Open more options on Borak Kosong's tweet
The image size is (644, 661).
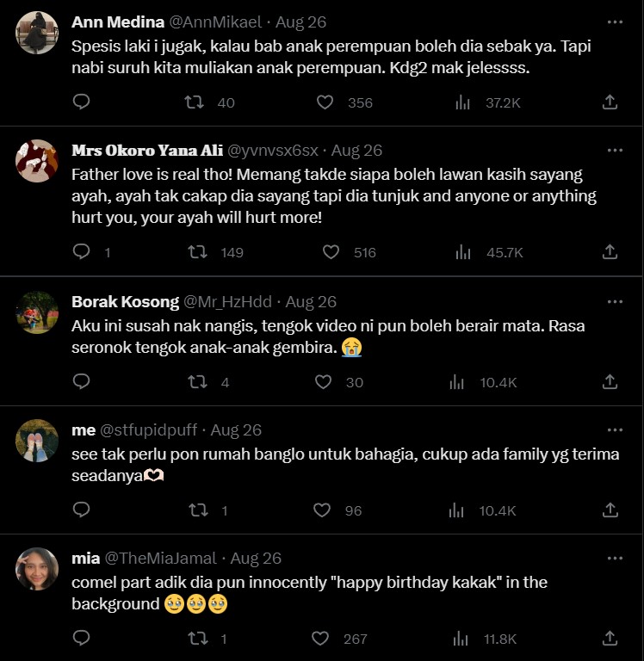615,302
